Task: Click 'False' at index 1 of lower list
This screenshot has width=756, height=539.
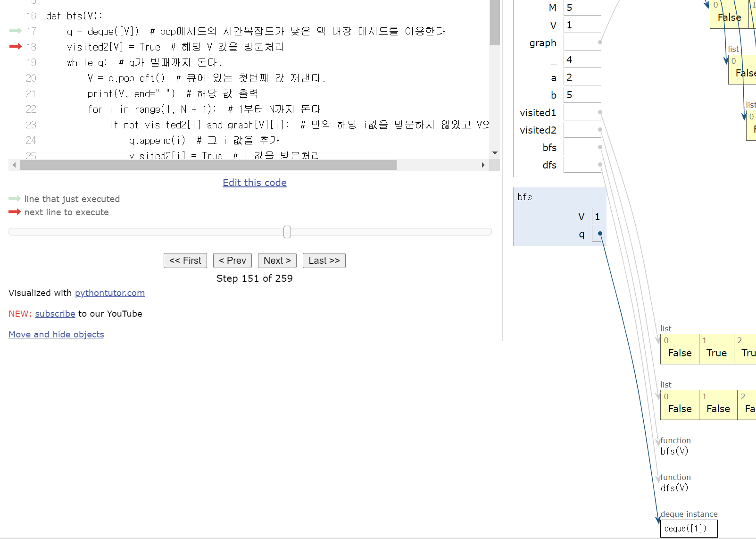Action: pyautogui.click(x=718, y=405)
